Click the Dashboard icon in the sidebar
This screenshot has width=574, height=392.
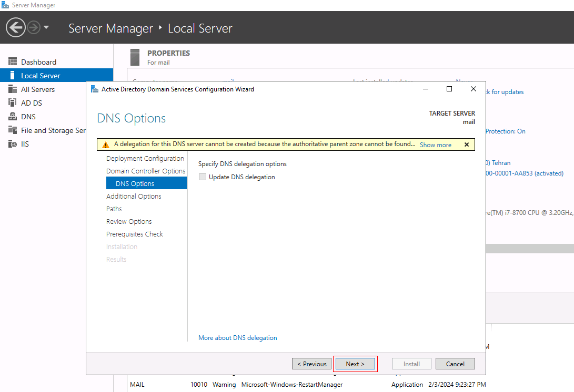tap(13, 61)
